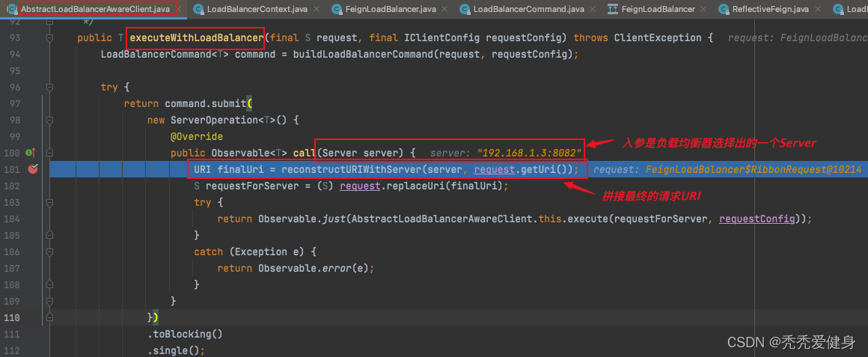Collapse the try block fold on line 96

pos(50,87)
